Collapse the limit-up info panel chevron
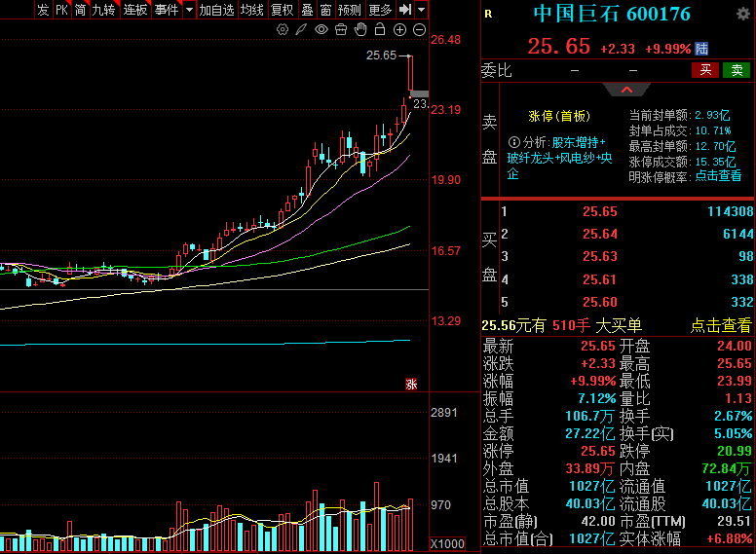The height and width of the screenshot is (554, 756). click(x=626, y=90)
